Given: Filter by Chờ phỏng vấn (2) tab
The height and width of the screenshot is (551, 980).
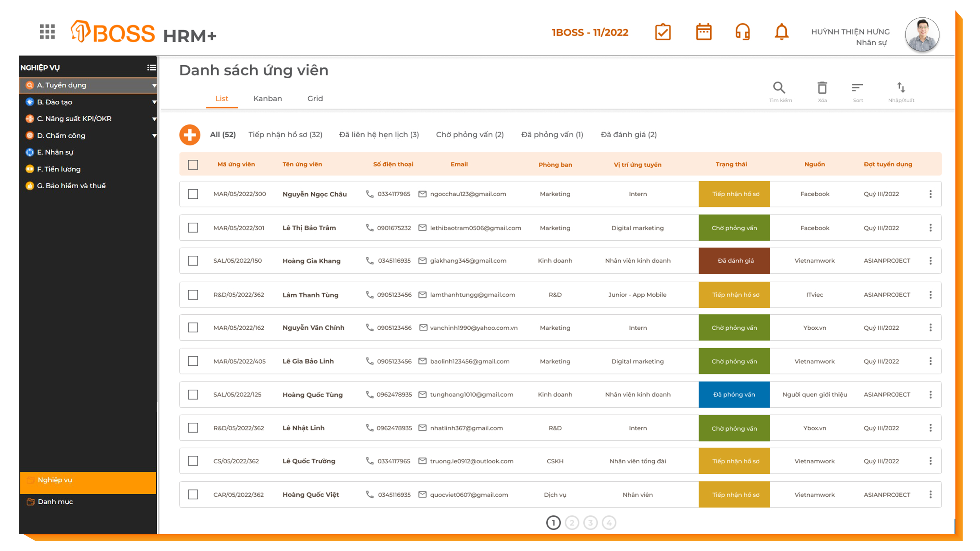Looking at the screenshot, I should (x=469, y=135).
